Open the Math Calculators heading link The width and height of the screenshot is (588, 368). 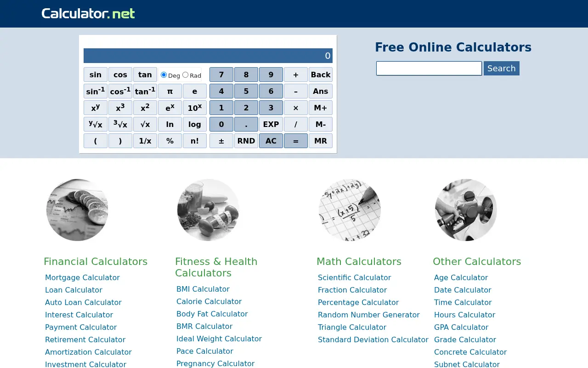359,261
